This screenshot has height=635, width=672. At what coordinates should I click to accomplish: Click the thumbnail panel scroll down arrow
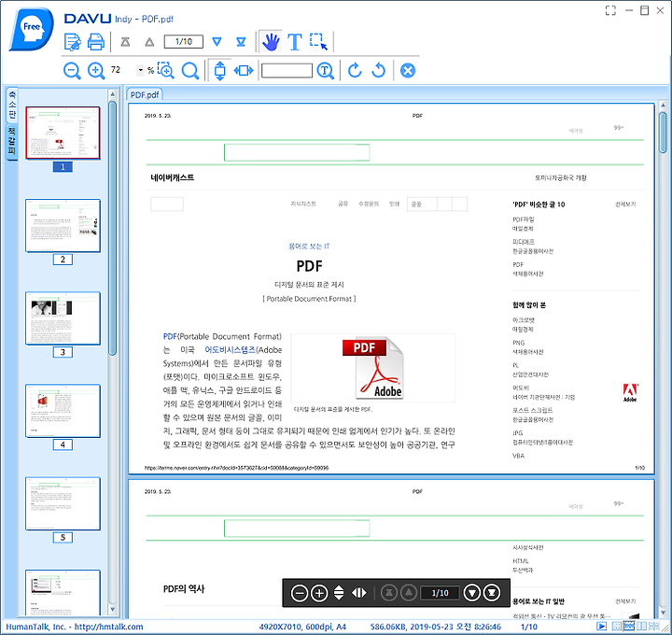pos(112,609)
